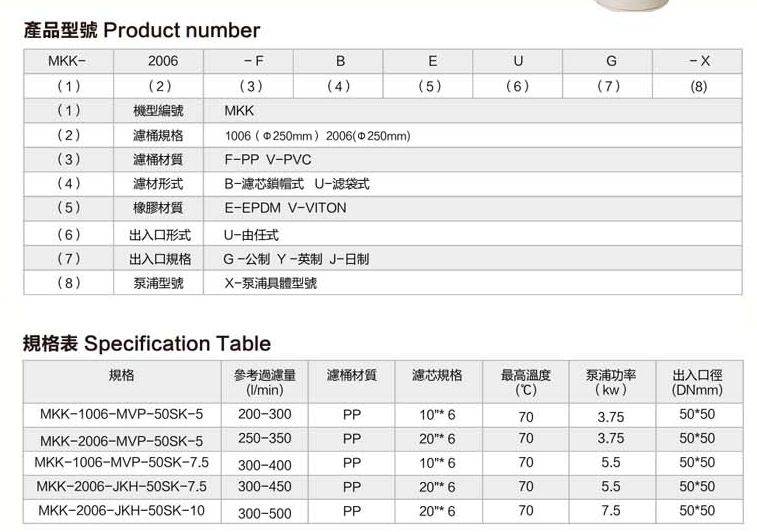Click the 產品型號 Product number heading
The image size is (757, 532).
click(141, 30)
